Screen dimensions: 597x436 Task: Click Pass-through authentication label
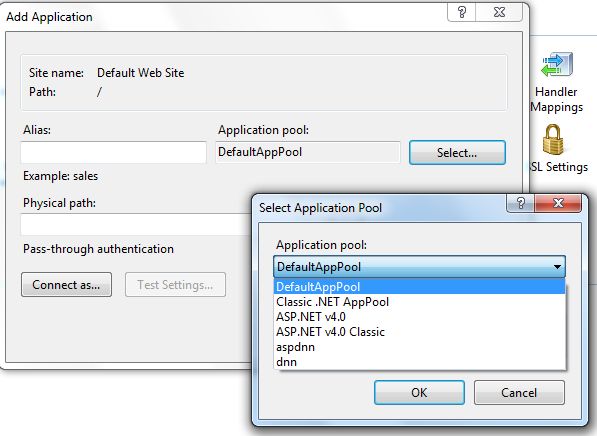tap(98, 249)
